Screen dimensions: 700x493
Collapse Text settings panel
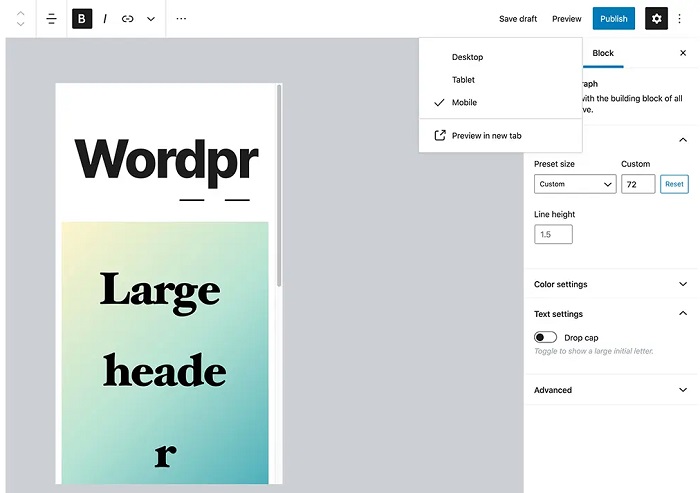(611, 314)
